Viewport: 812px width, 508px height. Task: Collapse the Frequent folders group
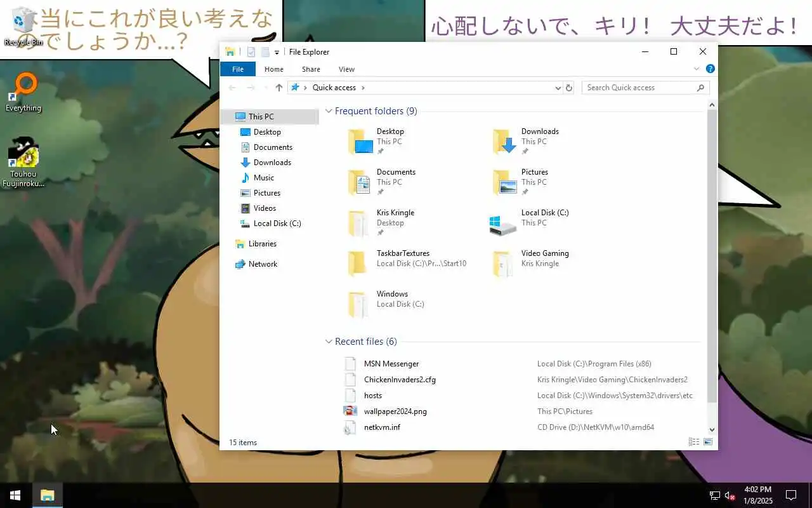[x=329, y=111]
